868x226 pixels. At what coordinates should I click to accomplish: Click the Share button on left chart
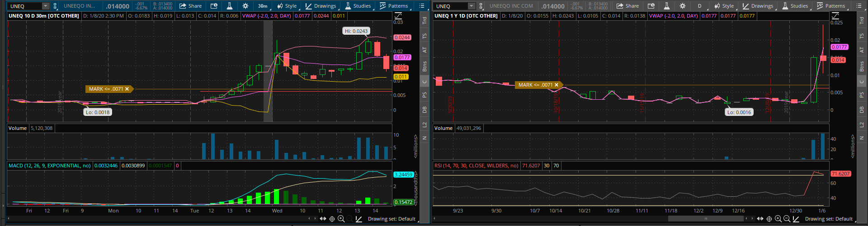pyautogui.click(x=191, y=6)
